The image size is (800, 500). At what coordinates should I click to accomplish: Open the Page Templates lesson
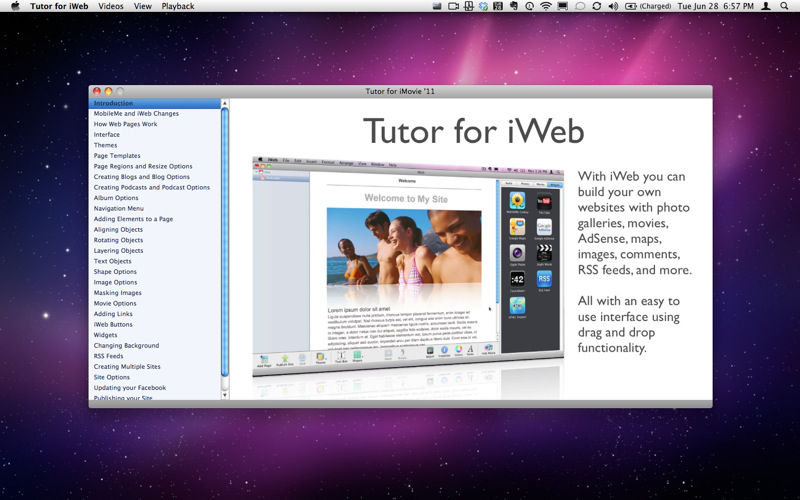pos(117,156)
